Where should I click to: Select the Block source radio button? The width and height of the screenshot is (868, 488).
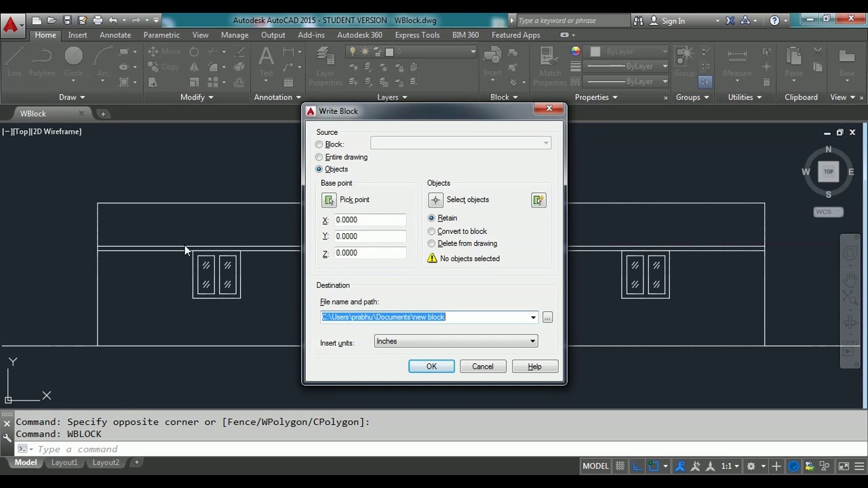pos(319,144)
